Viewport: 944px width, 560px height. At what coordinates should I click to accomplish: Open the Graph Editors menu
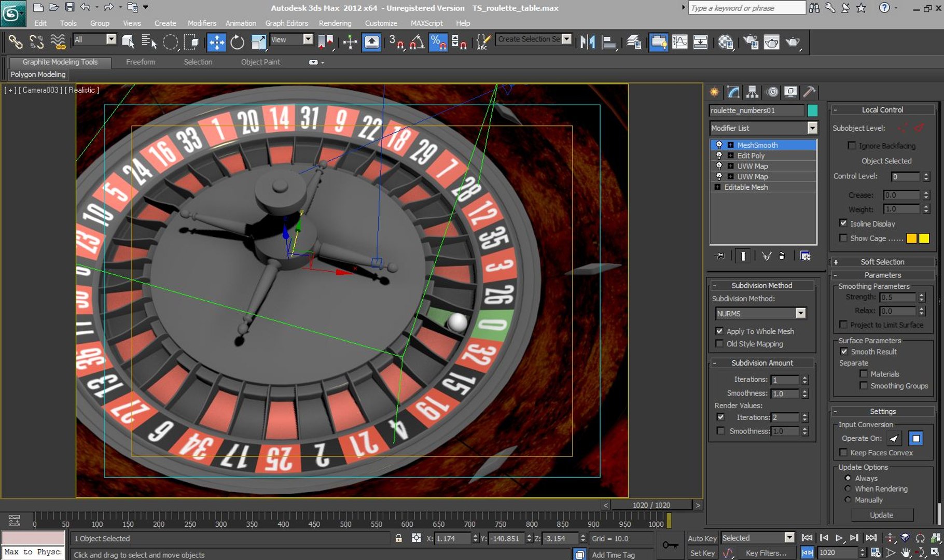287,23
